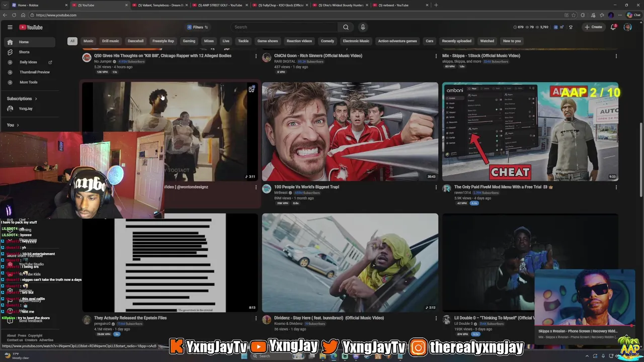Switch to the Home - Roblox browser tab
644x362 pixels.
38,5
